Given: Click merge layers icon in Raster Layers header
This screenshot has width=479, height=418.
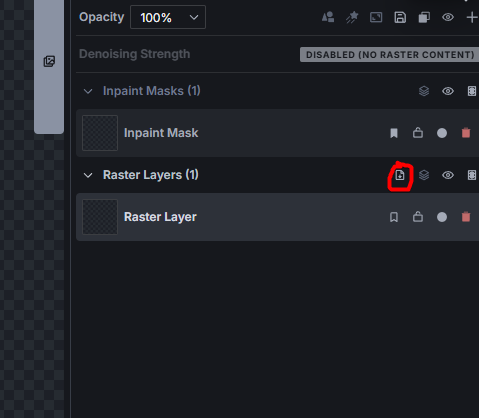Looking at the screenshot, I should click(x=424, y=175).
